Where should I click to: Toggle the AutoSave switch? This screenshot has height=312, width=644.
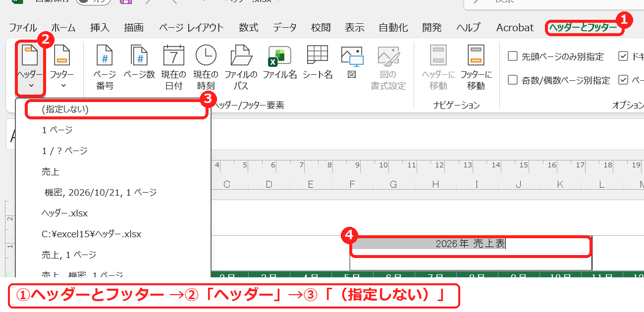[x=94, y=2]
